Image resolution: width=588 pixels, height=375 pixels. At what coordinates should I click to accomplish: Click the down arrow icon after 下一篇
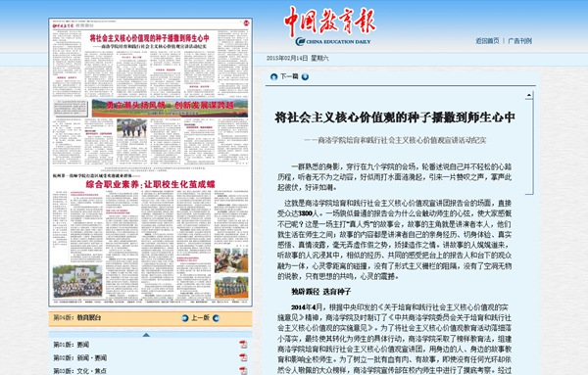pyautogui.click(x=305, y=76)
